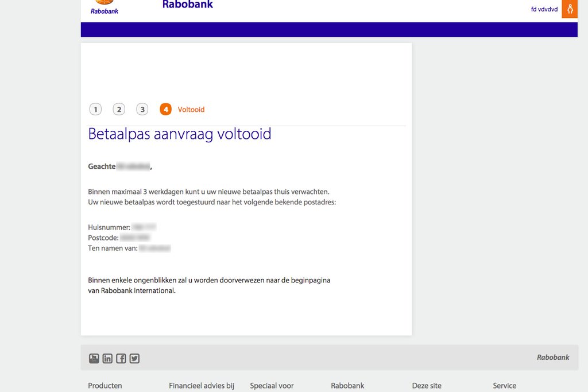Open the Rabobank footer column heading
This screenshot has width=588, height=392.
point(347,386)
